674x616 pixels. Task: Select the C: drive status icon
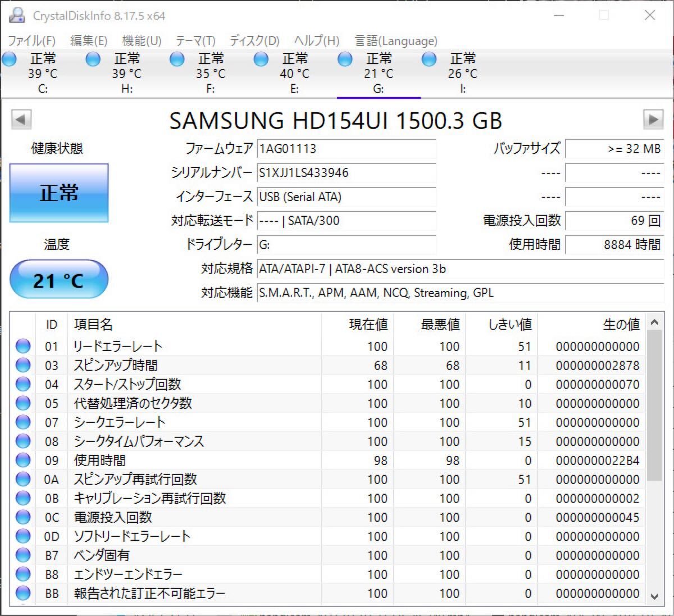10,59
